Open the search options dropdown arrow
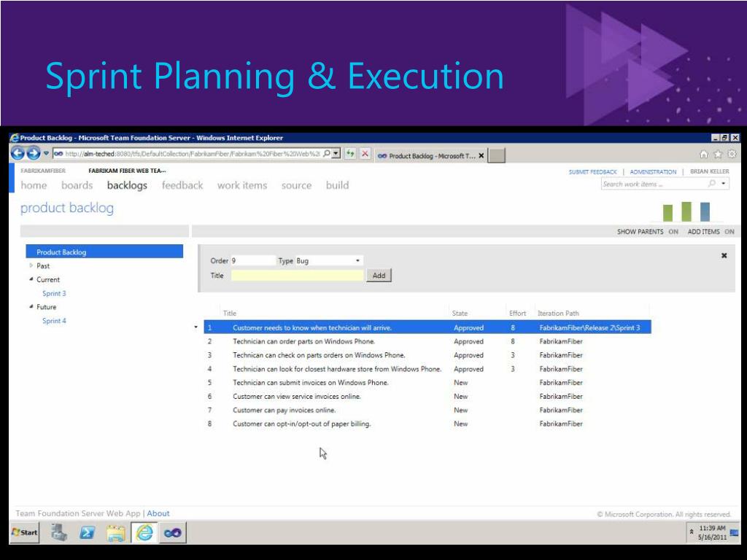 [724, 183]
